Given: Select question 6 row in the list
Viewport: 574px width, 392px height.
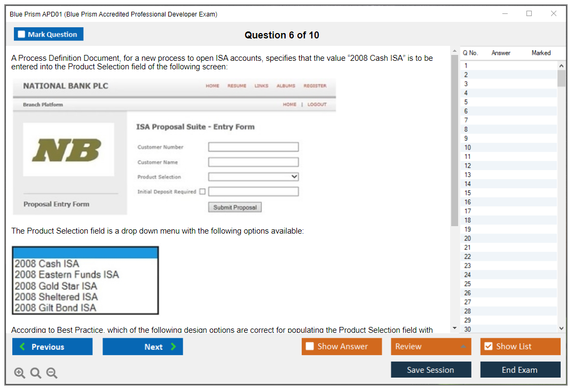Looking at the screenshot, I should click(507, 111).
